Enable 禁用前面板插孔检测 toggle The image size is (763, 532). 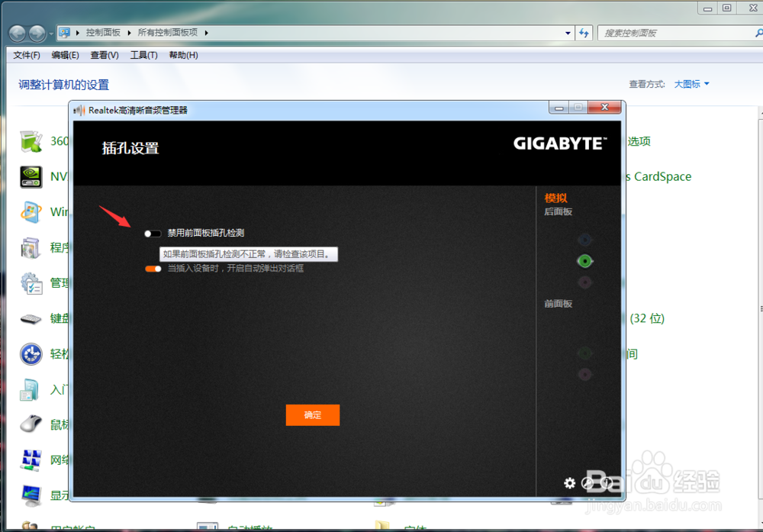tap(151, 234)
